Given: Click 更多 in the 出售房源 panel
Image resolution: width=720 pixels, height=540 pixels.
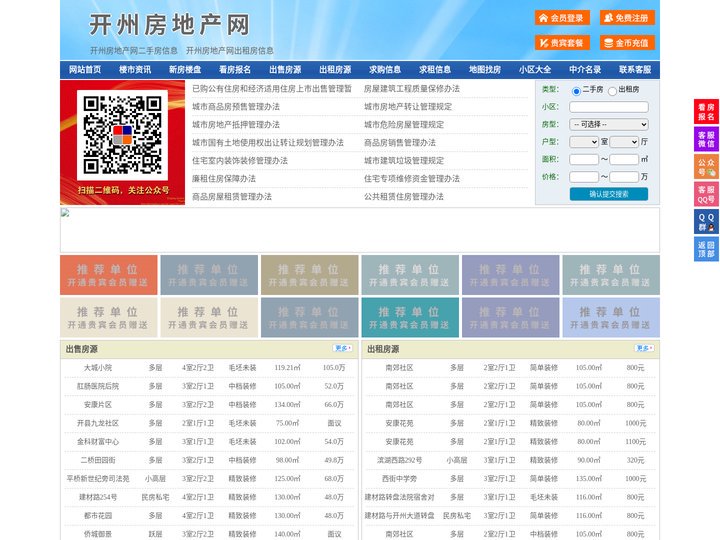Looking at the screenshot, I should click(x=343, y=349).
